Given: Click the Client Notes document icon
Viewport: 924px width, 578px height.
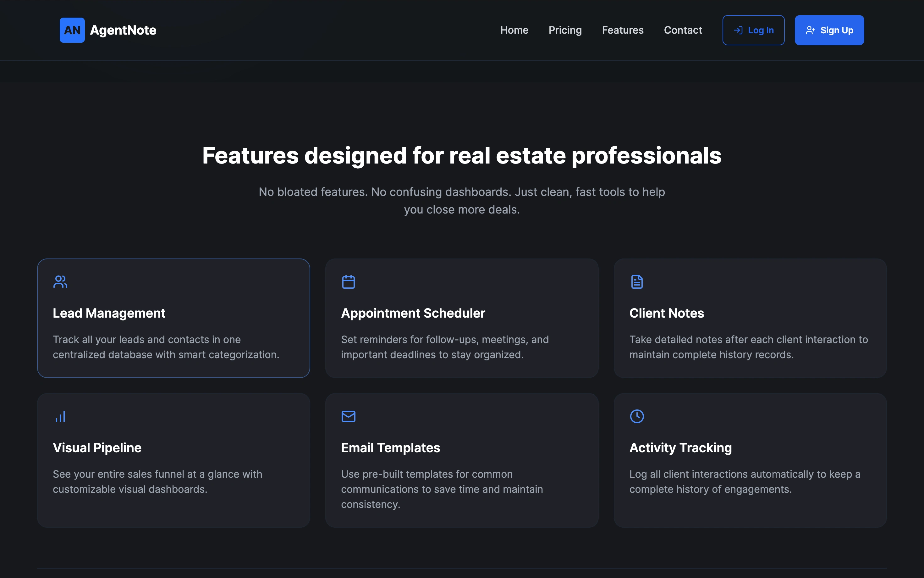Looking at the screenshot, I should point(636,282).
